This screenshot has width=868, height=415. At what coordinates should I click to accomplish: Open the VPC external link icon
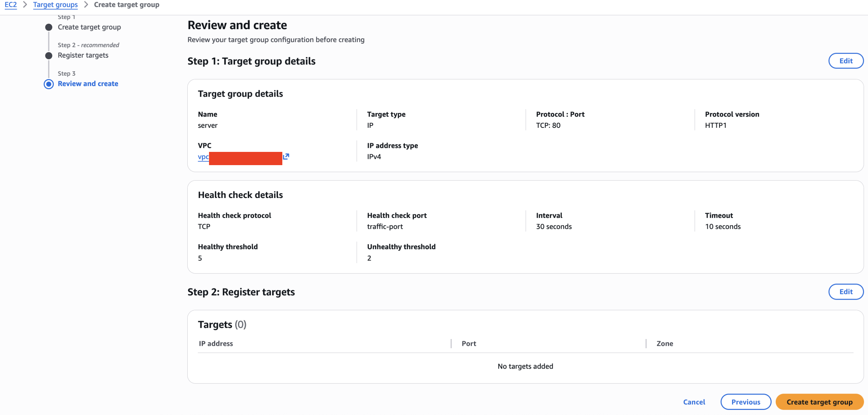[286, 156]
